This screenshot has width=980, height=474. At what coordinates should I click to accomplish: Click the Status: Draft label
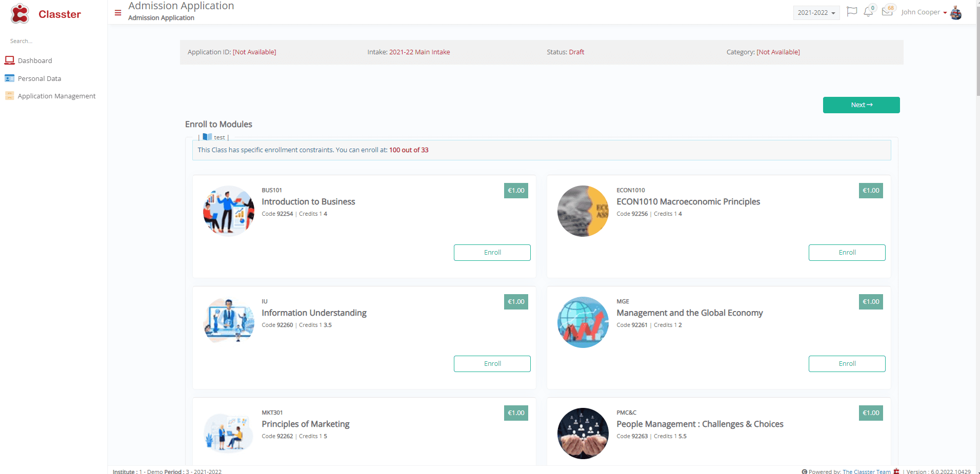pyautogui.click(x=566, y=52)
